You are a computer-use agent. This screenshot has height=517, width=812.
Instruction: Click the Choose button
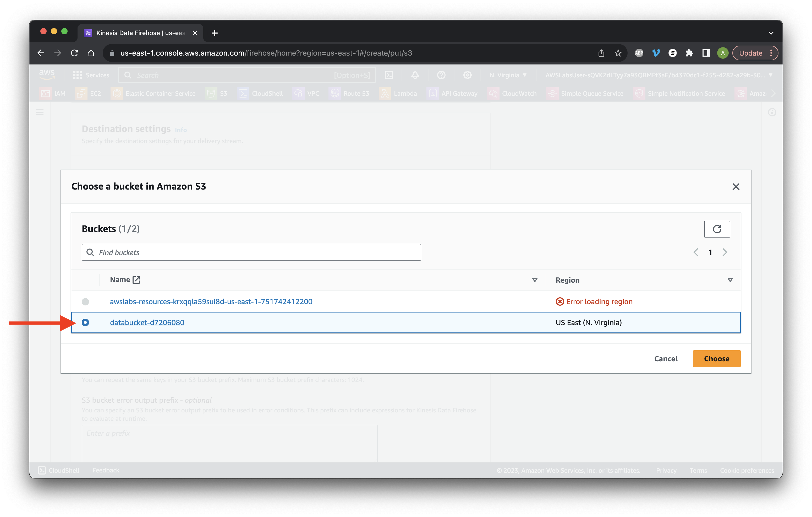coord(717,358)
